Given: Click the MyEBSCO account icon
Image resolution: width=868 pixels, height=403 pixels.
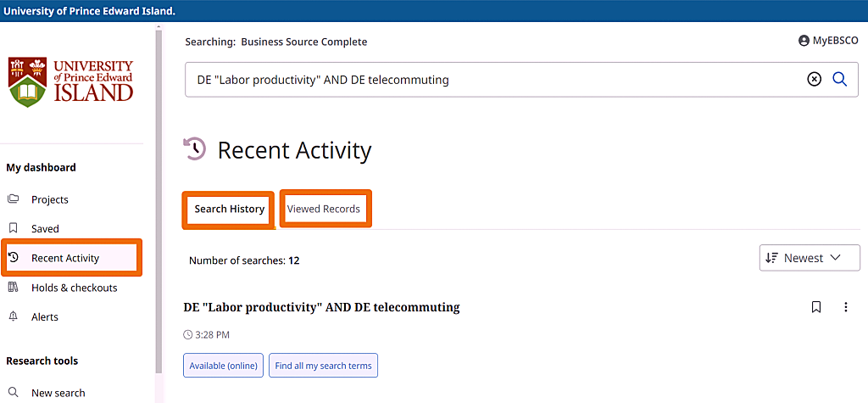Looking at the screenshot, I should [x=804, y=41].
